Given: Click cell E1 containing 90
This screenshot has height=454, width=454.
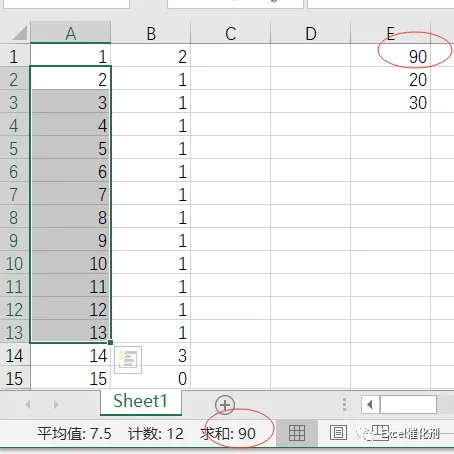Looking at the screenshot, I should (391, 55).
